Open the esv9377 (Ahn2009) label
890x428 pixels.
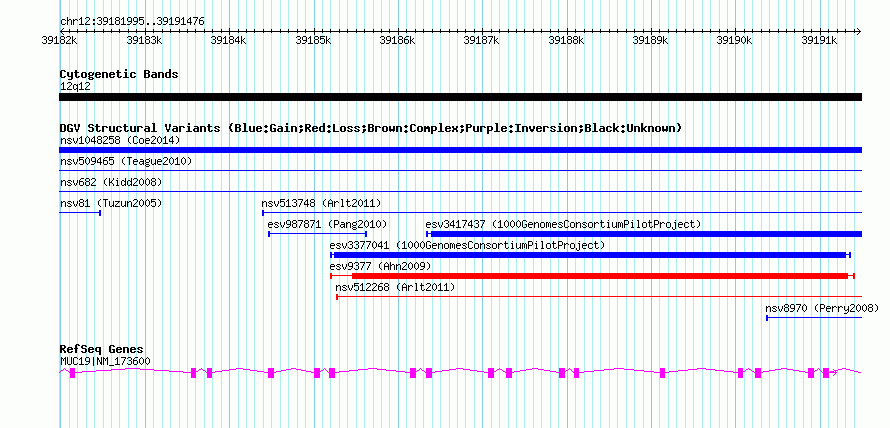tap(380, 266)
